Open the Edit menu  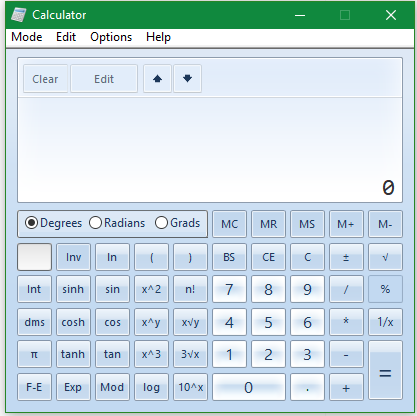click(x=66, y=37)
